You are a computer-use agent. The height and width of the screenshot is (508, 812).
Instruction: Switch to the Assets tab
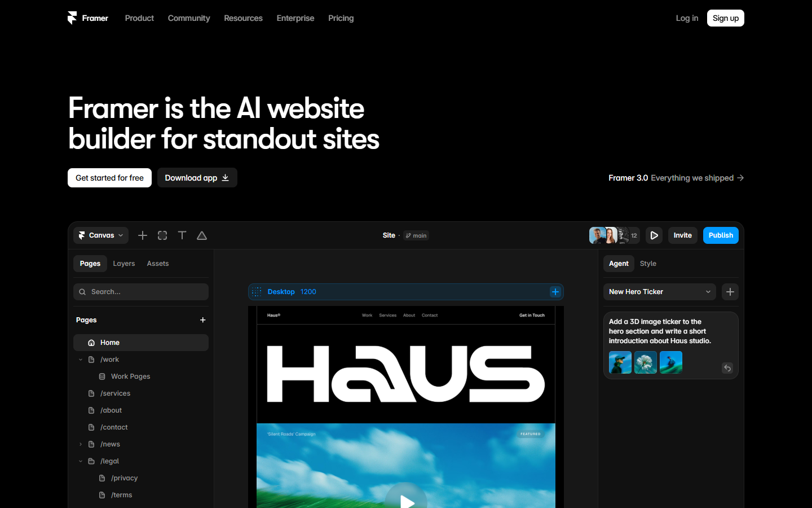[x=158, y=264]
